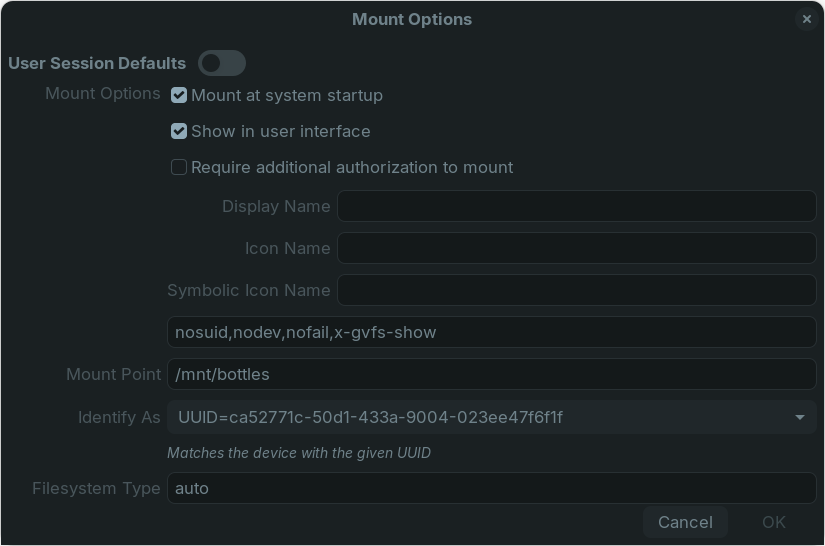Edit the /mnt/bottles Mount Point field
The image size is (825, 546).
coord(491,375)
